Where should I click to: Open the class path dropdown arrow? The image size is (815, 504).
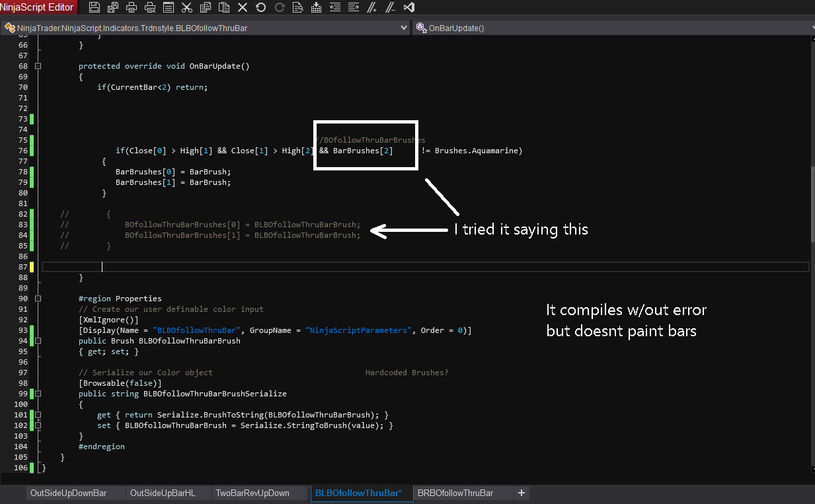pos(405,28)
